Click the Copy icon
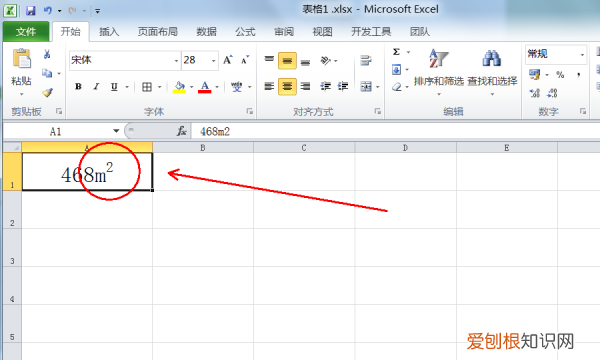The width and height of the screenshot is (600, 360). pos(47,73)
